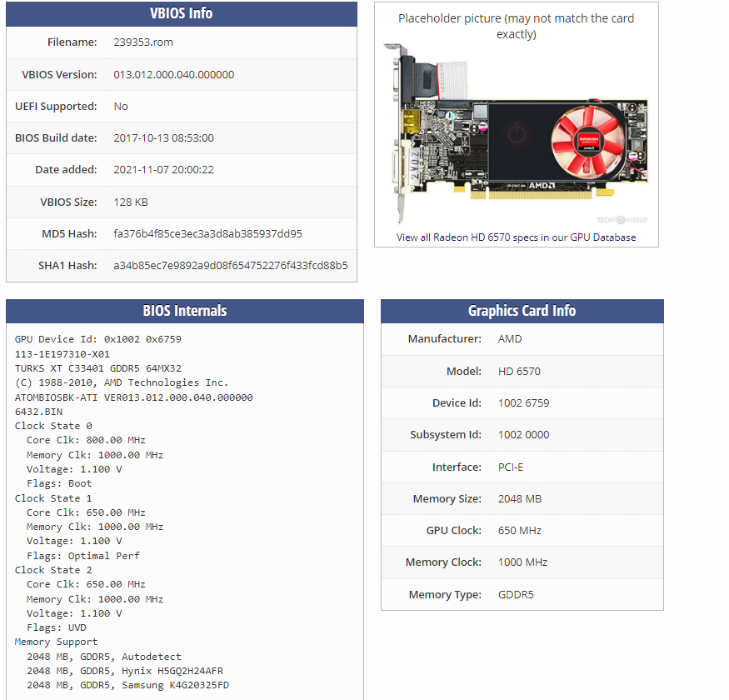Screen dimensions: 729x700
Task: Click the Filename: label
Action: (72, 42)
